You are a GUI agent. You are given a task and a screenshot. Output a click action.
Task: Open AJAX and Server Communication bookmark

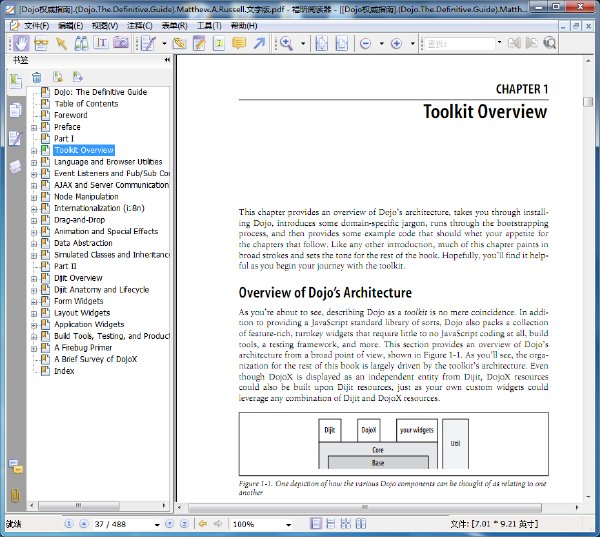[x=111, y=185]
